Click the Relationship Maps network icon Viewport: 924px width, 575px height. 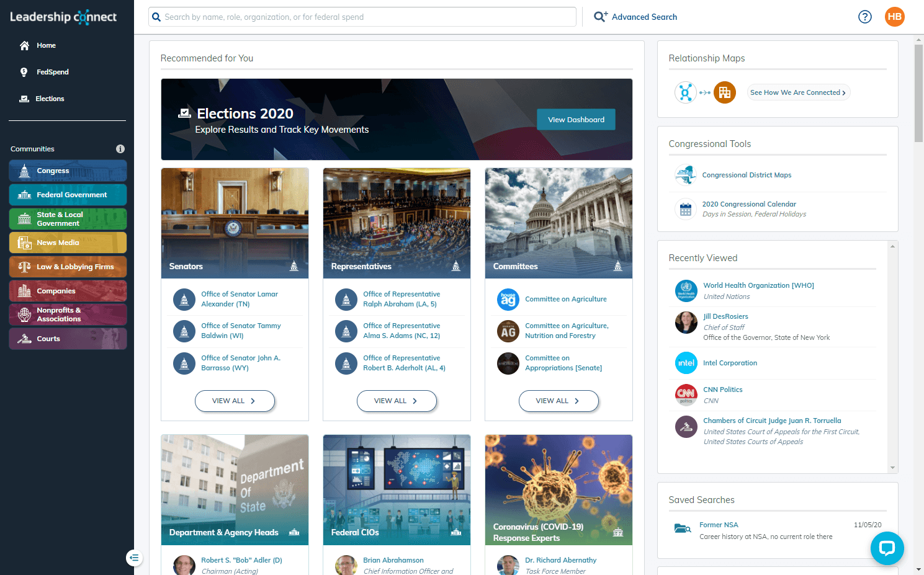(x=686, y=92)
